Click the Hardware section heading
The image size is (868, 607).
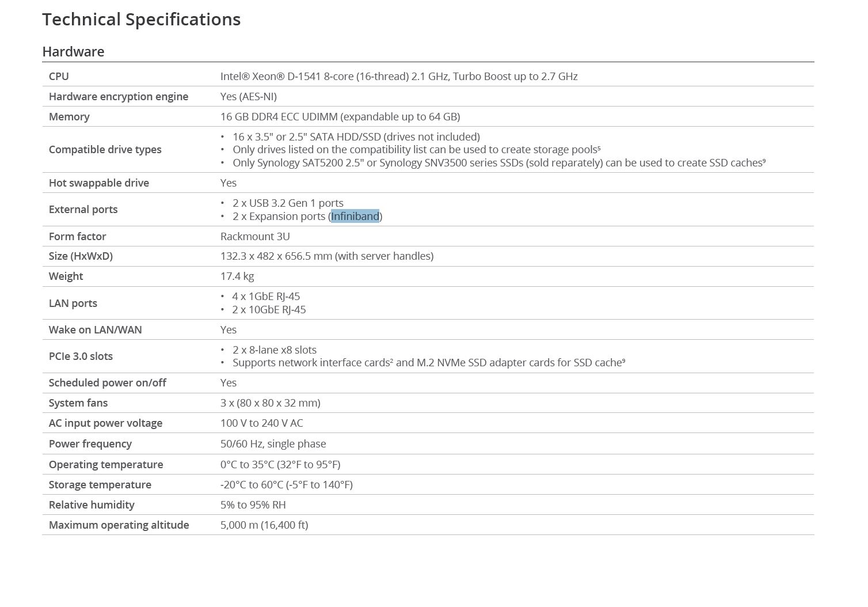click(73, 52)
